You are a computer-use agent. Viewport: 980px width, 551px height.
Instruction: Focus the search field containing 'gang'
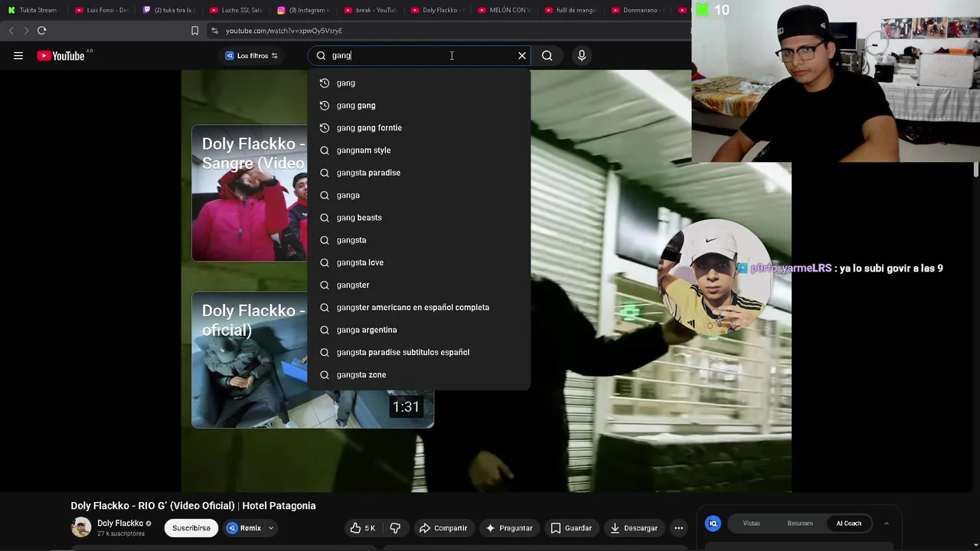(417, 56)
